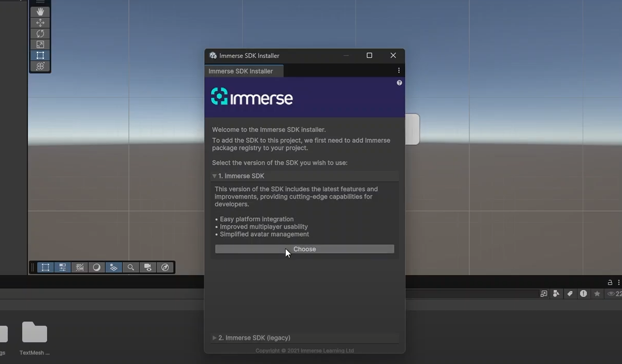Toggle the grid snapping icon

(79, 267)
